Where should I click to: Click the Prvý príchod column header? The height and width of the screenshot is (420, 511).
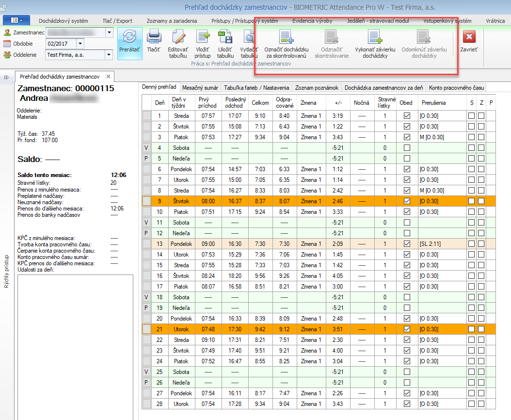(x=208, y=103)
